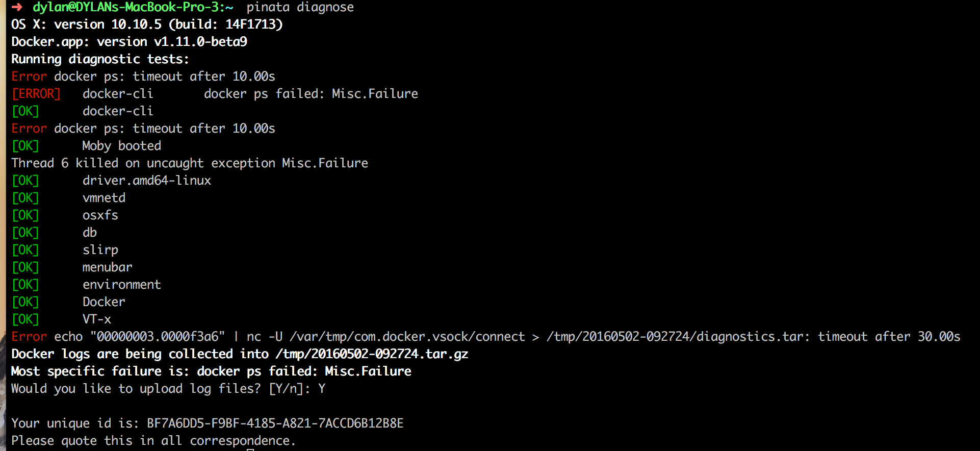Click the 'Thread 6 killed' exception line
This screenshot has height=451, width=980.
tap(190, 163)
